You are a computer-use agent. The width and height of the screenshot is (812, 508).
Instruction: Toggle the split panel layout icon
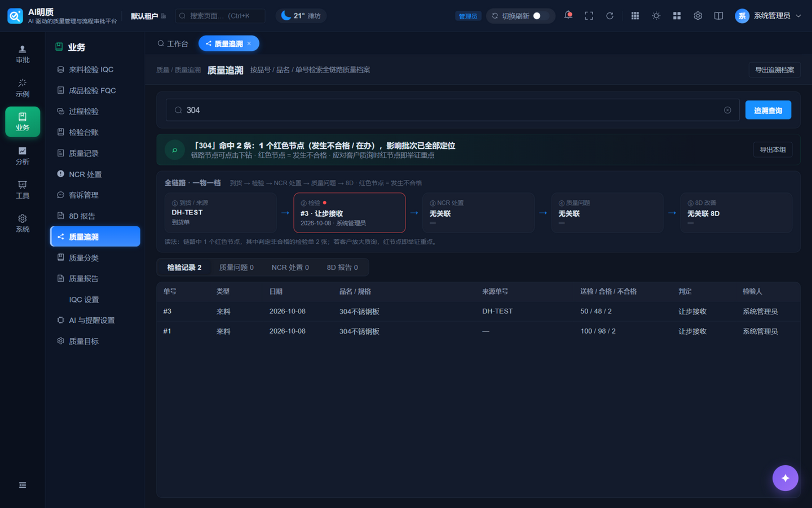(x=718, y=16)
